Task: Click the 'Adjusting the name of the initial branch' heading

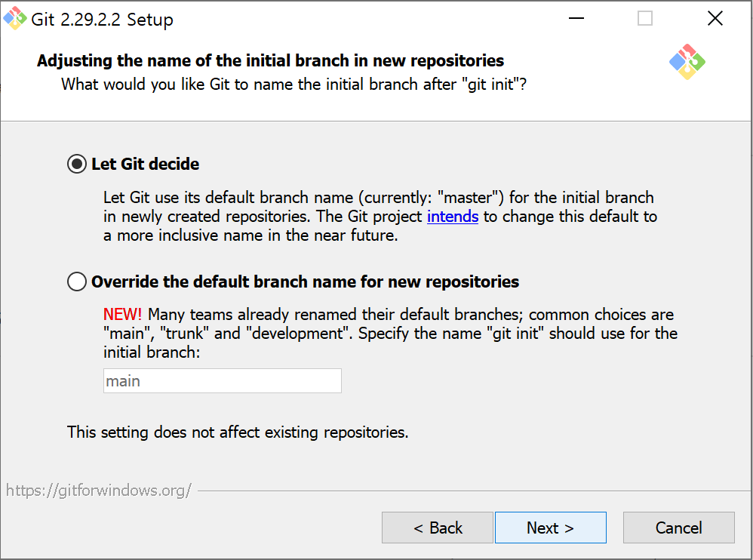Action: click(x=270, y=61)
